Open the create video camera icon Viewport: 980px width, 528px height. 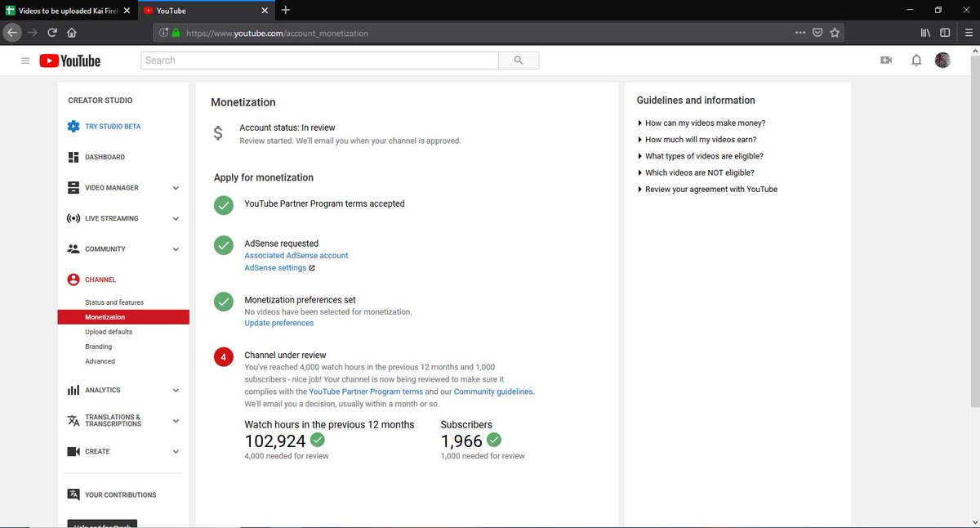click(x=886, y=60)
